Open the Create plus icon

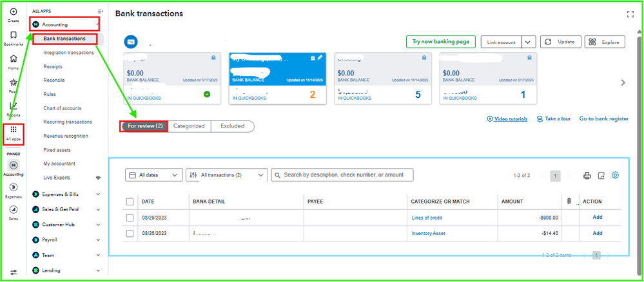pos(14,12)
